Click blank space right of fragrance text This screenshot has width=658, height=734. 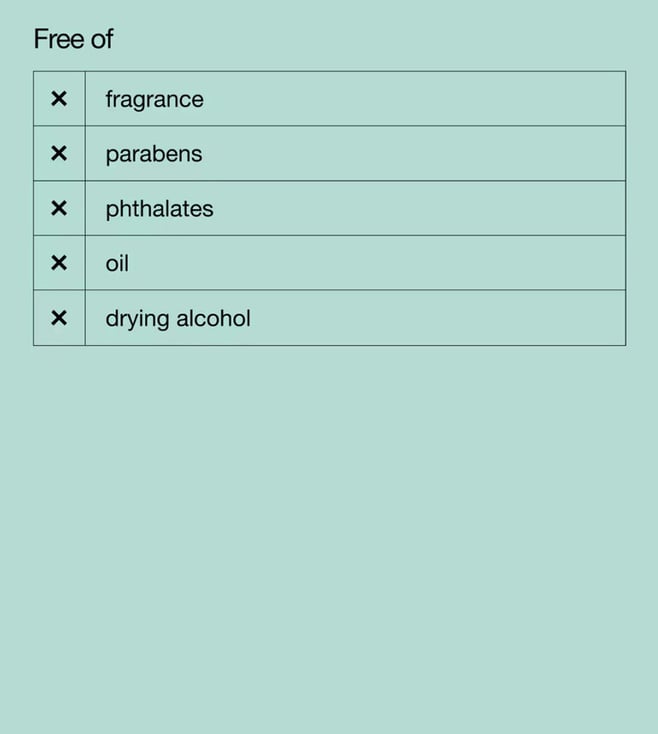pyautogui.click(x=414, y=99)
